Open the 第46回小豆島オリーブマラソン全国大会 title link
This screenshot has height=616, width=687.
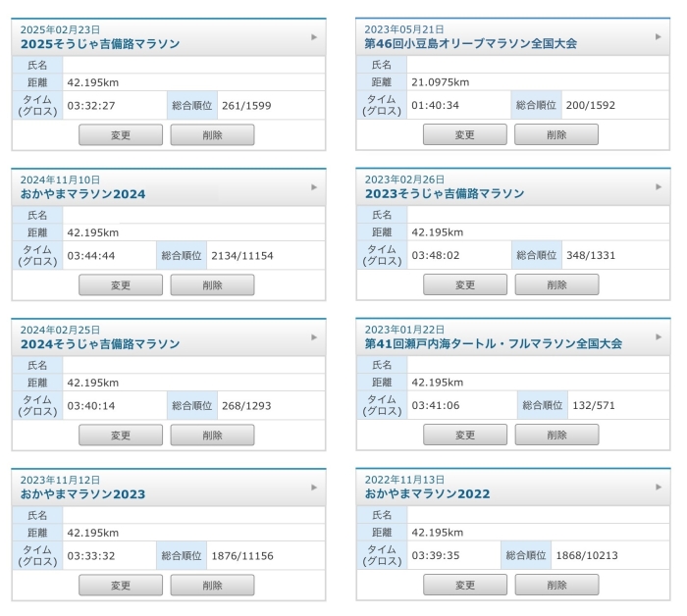coord(470,44)
